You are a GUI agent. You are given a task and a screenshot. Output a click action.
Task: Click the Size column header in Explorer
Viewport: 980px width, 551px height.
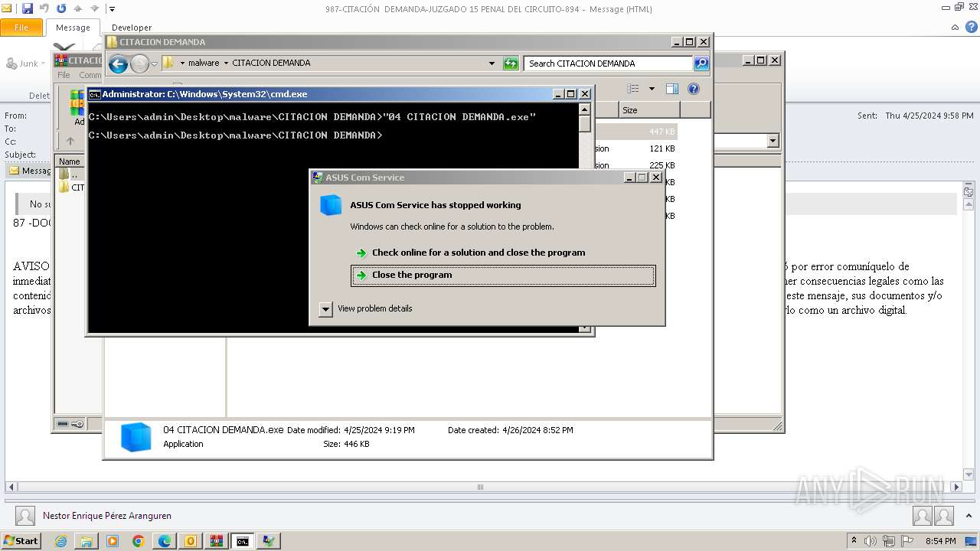(649, 110)
